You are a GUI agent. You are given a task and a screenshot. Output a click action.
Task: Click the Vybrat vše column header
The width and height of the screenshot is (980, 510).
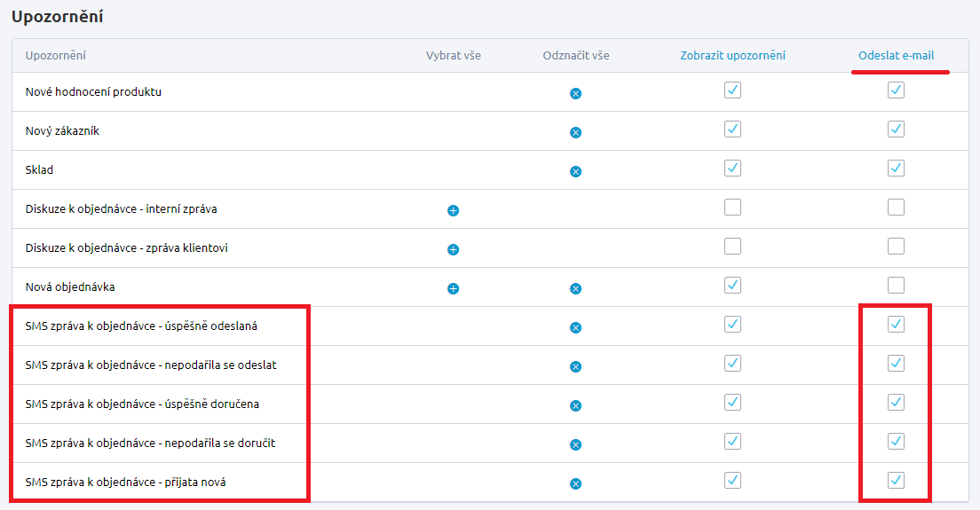(x=453, y=56)
